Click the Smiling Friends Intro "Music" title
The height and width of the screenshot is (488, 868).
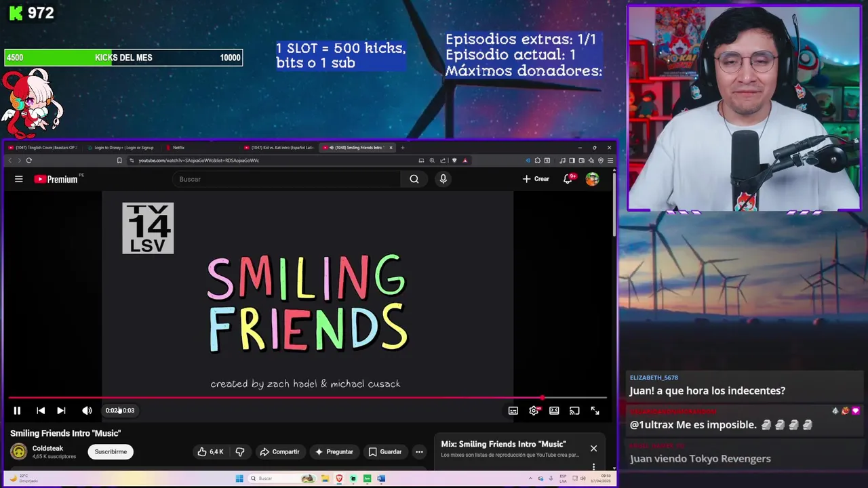pyautogui.click(x=65, y=433)
